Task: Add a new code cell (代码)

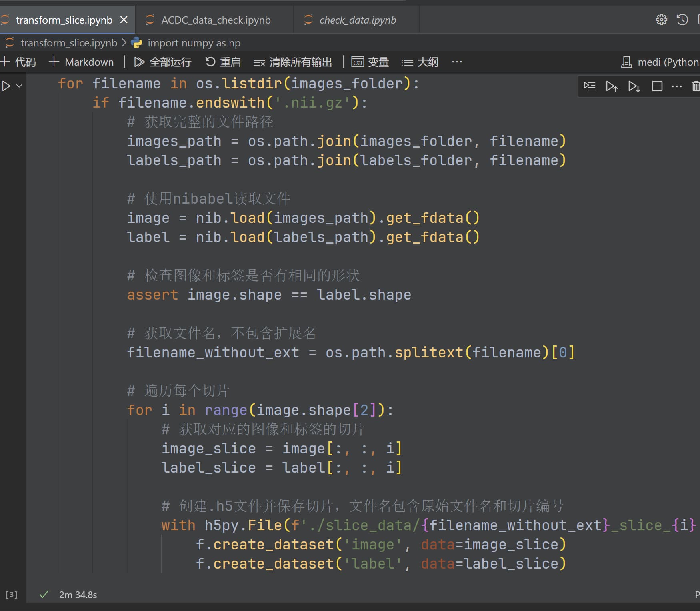Action: 19,62
